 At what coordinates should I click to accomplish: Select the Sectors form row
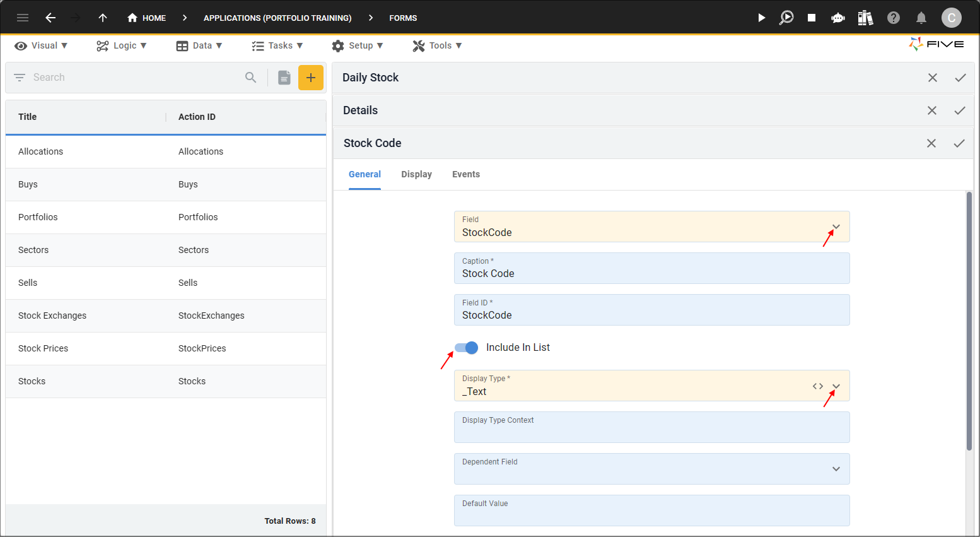click(166, 250)
